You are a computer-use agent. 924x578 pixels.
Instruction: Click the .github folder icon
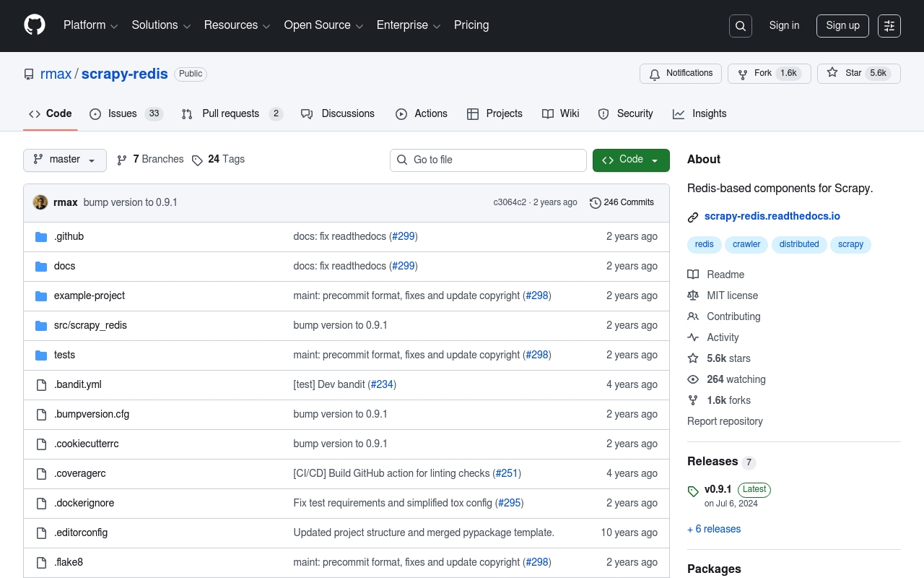pos(41,237)
